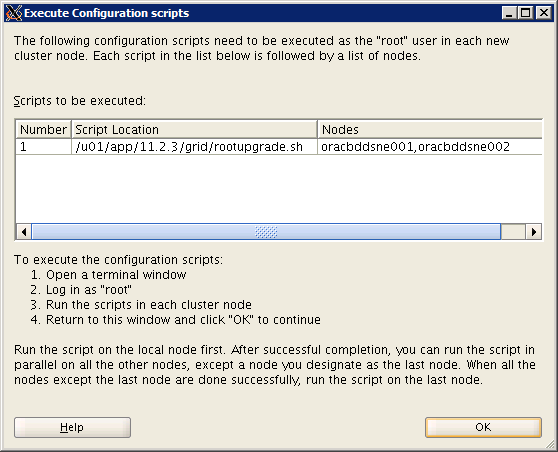Image resolution: width=558 pixels, height=452 pixels.
Task: Select the Number column header
Action: [x=43, y=130]
